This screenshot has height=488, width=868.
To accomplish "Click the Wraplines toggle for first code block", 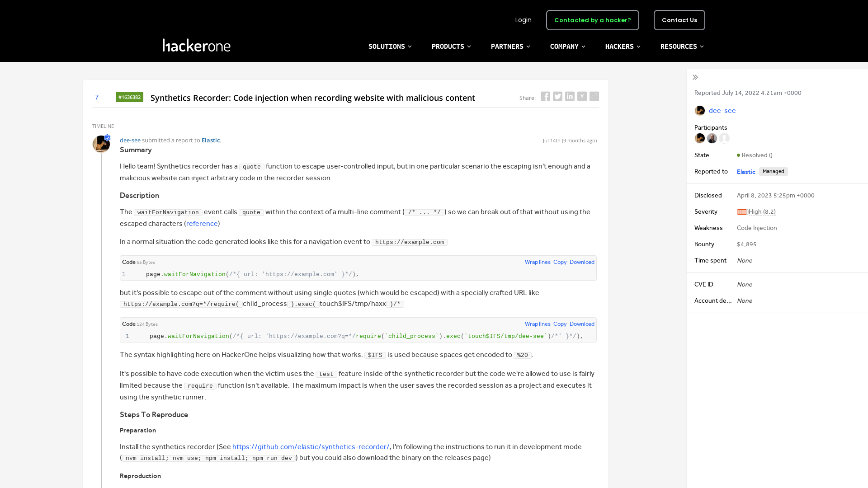I will point(537,262).
